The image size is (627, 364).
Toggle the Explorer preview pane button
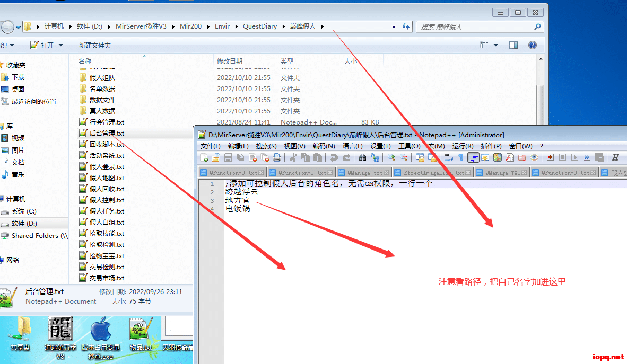pos(513,45)
